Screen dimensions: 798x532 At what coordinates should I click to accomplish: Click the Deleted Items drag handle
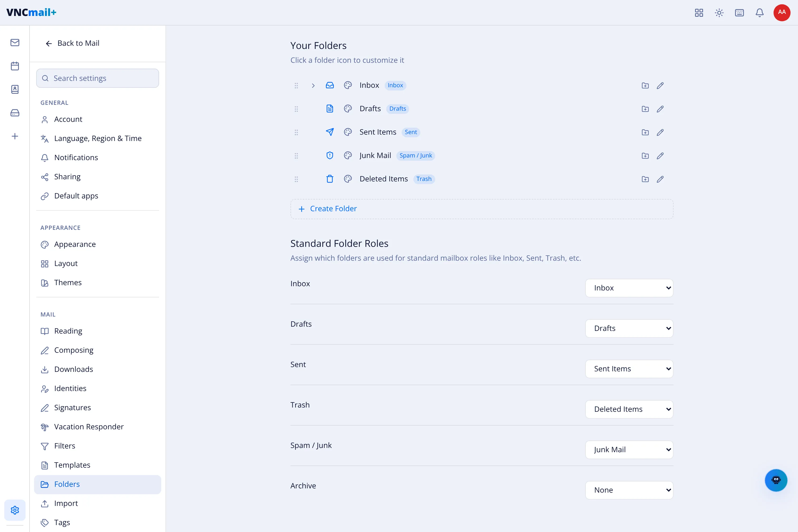(x=296, y=179)
